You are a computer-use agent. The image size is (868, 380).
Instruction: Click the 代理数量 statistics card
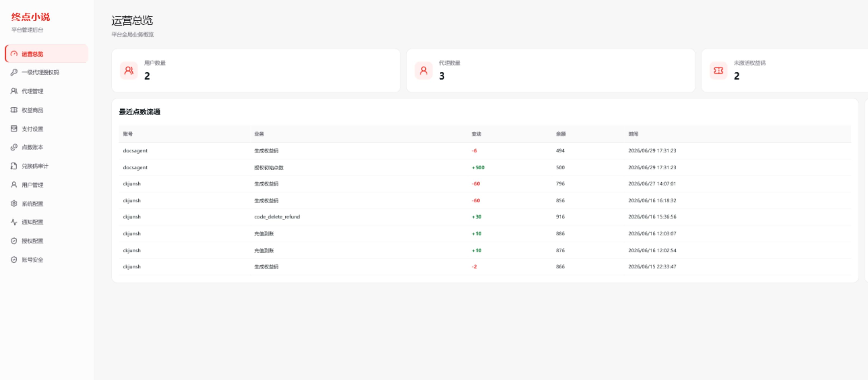(551, 71)
